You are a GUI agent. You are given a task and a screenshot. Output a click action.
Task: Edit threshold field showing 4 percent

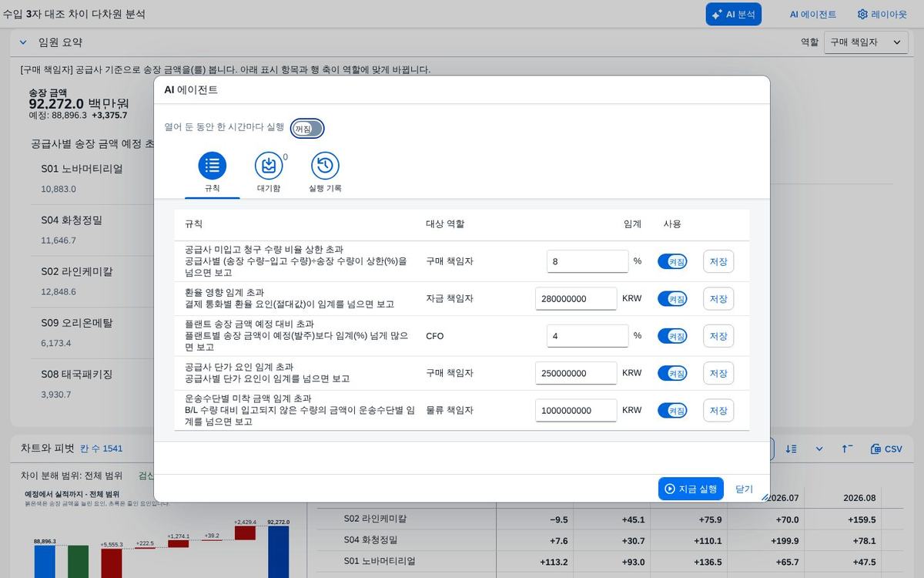pyautogui.click(x=588, y=336)
